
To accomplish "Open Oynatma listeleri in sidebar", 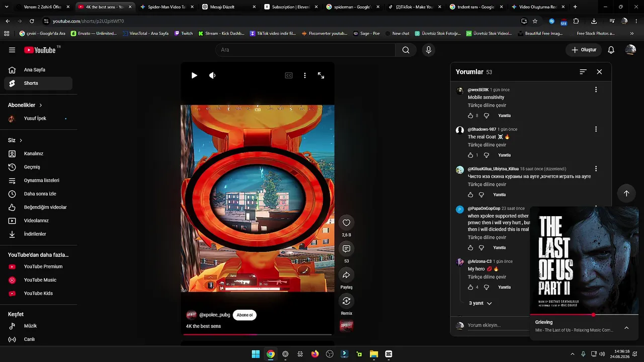I will tap(38, 180).
